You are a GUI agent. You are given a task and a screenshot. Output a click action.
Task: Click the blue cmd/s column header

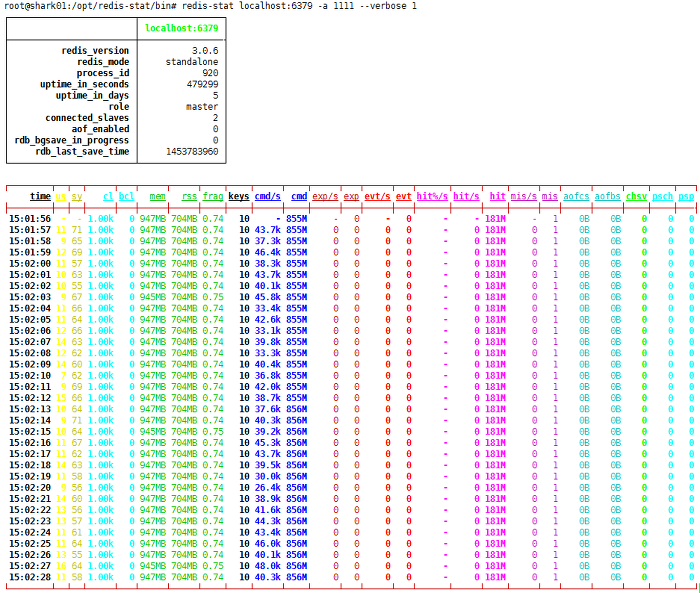(x=267, y=196)
